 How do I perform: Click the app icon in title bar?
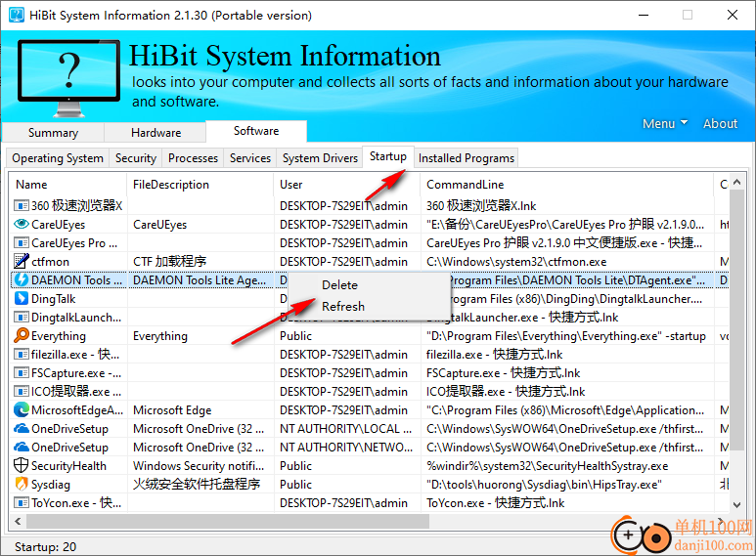coord(17,15)
